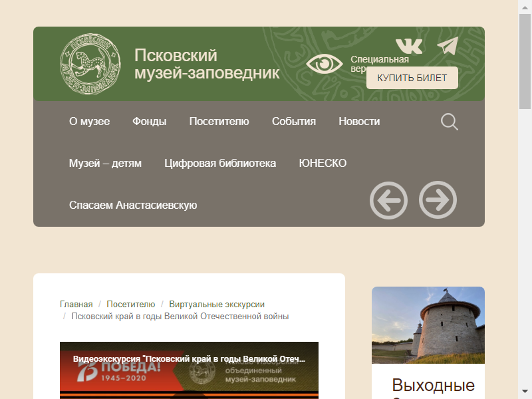Viewport: 532px width, 399px height.
Task: Click the Псковский музей-заповедник site title
Action: (x=207, y=64)
